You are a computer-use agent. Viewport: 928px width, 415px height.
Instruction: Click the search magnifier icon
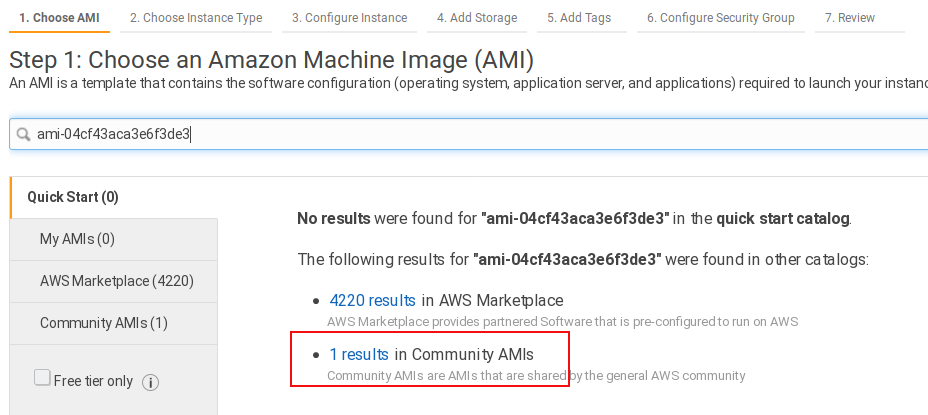[x=23, y=134]
